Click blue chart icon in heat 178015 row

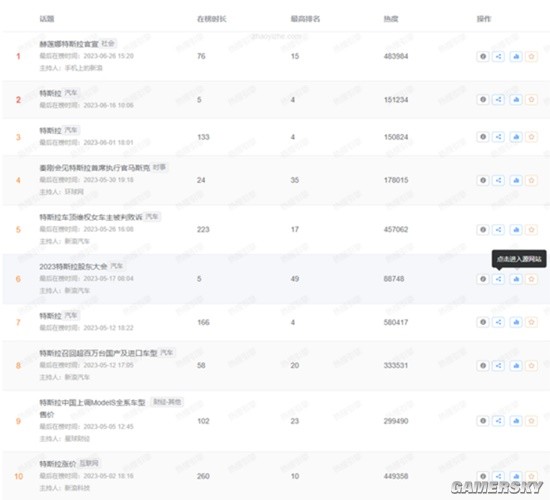click(516, 180)
